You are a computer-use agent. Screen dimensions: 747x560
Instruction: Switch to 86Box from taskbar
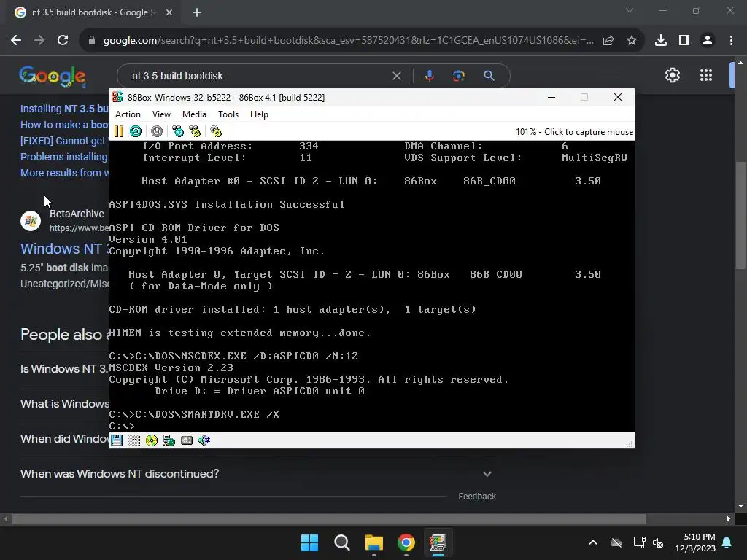click(438, 542)
